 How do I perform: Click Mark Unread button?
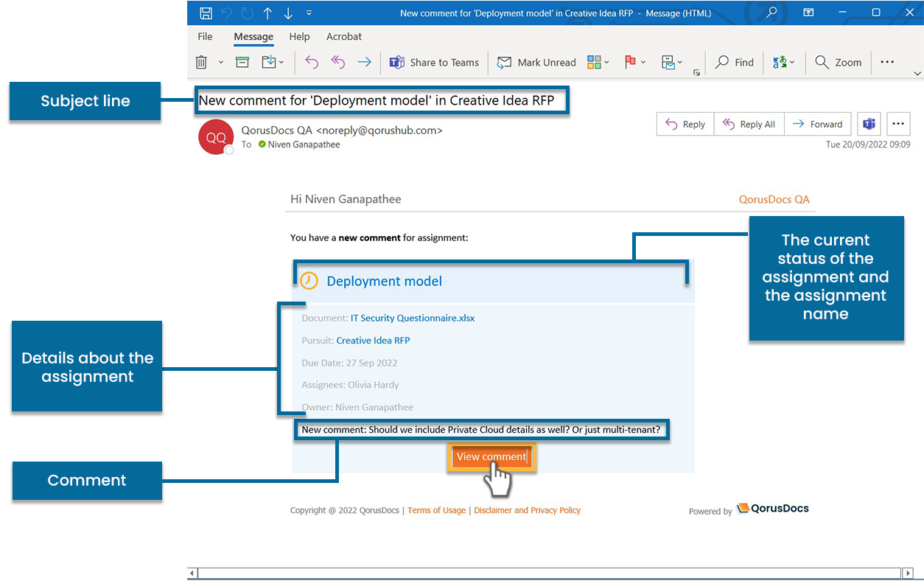536,63
